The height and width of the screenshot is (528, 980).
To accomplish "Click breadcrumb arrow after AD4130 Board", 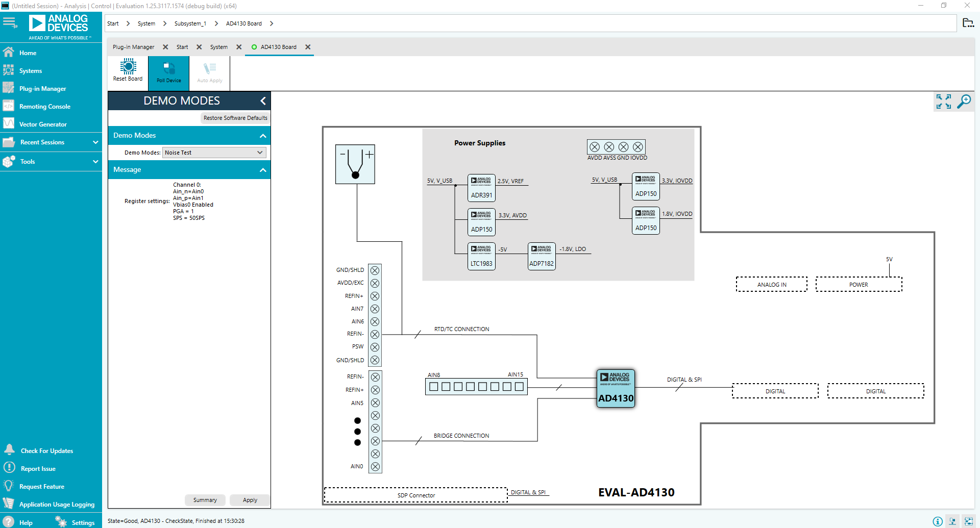I will 272,23.
